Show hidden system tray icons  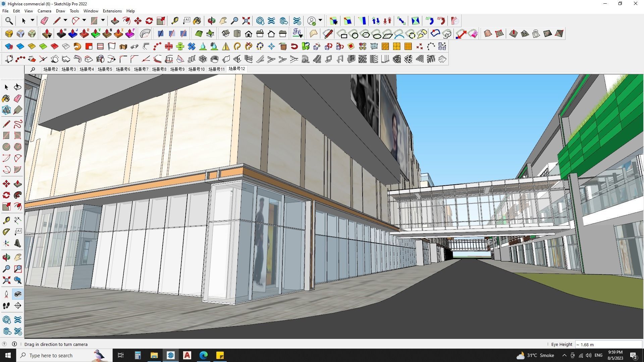coord(564,355)
